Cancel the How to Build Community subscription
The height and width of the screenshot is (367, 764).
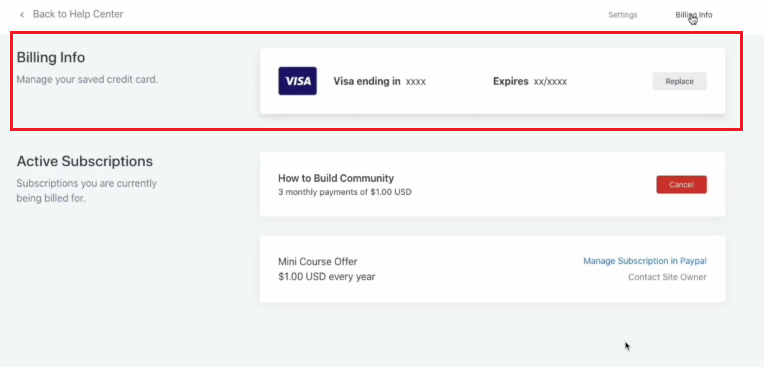pyautogui.click(x=681, y=185)
